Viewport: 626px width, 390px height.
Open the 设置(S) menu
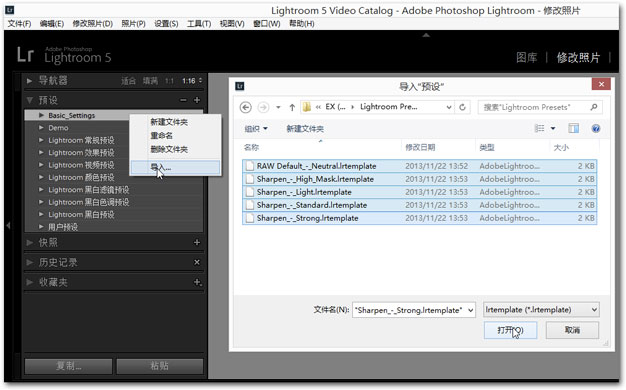point(166,24)
